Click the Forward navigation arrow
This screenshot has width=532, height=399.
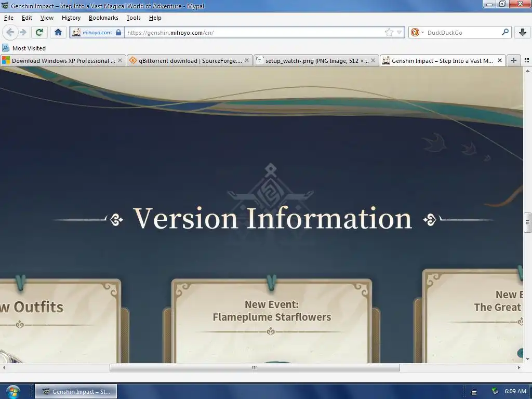[23, 32]
